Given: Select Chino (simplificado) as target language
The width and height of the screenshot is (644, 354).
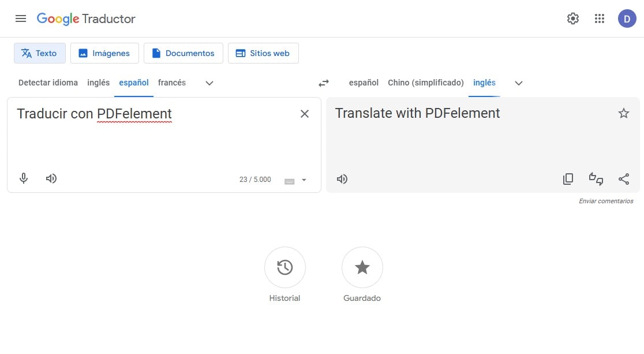Looking at the screenshot, I should [425, 83].
